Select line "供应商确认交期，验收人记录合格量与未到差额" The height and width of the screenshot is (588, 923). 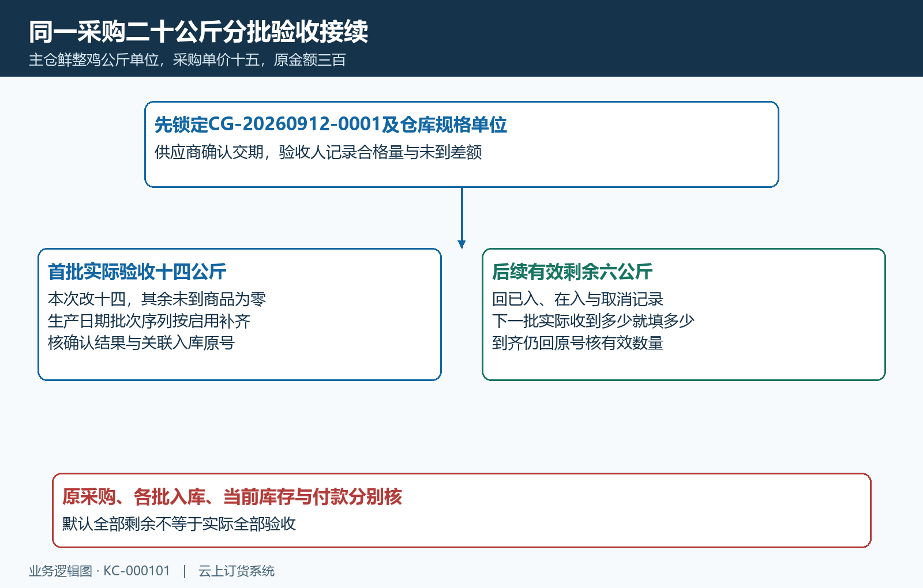[x=318, y=152]
